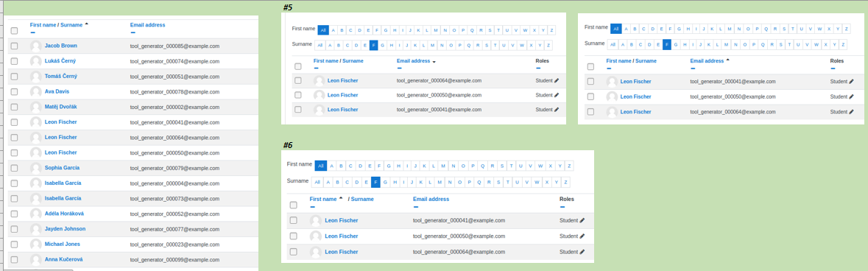Select the checkbox beside Matěj Dvořák
This screenshot has width=868, height=271.
(x=15, y=107)
